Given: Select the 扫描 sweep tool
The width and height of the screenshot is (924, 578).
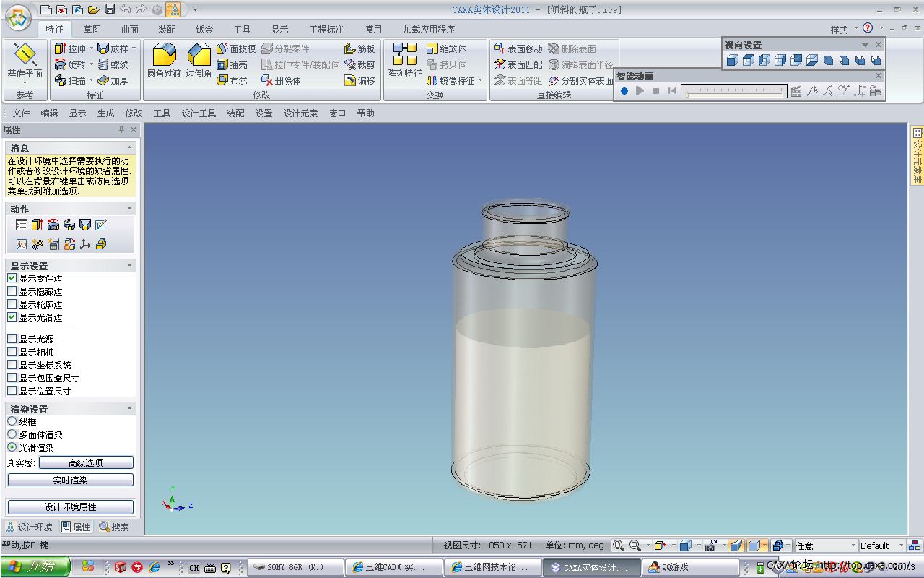Looking at the screenshot, I should [70, 80].
